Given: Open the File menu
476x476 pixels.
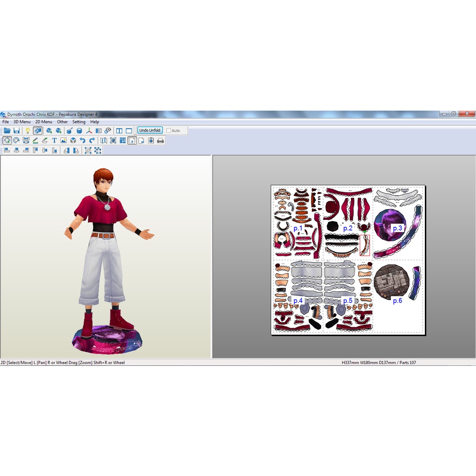Looking at the screenshot, I should 6,122.
